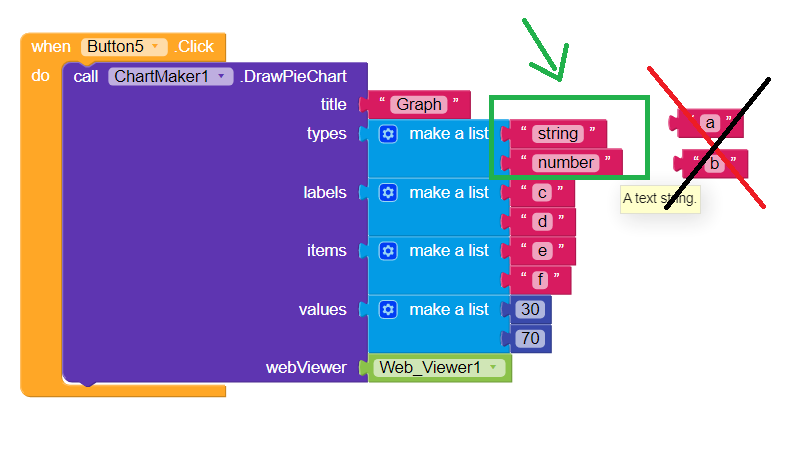Click the gear icon on labels list block
The width and height of the screenshot is (786, 459).
(388, 192)
